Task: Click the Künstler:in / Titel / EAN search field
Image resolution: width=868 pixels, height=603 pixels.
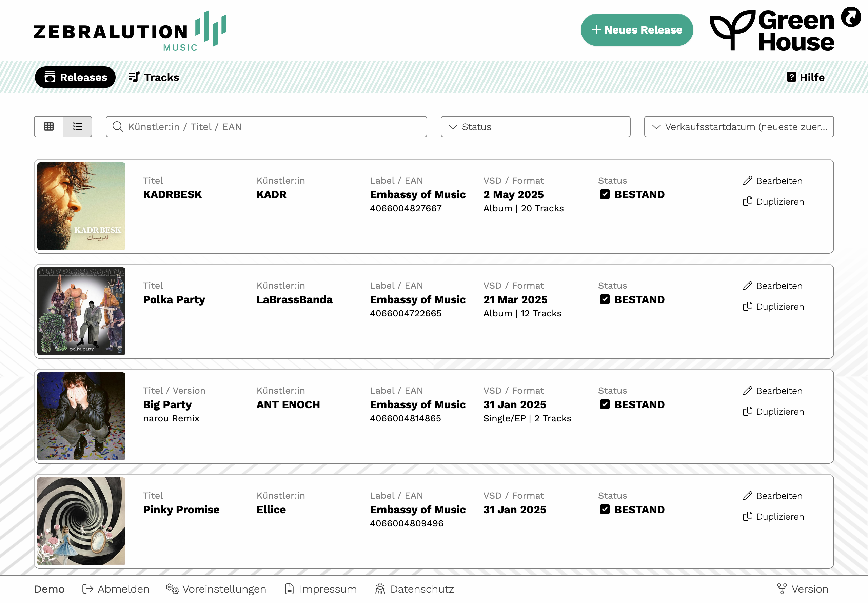Action: pos(266,127)
